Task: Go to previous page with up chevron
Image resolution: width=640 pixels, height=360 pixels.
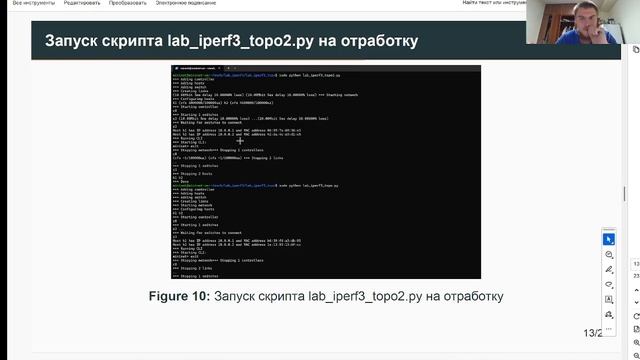Action: coord(636,290)
